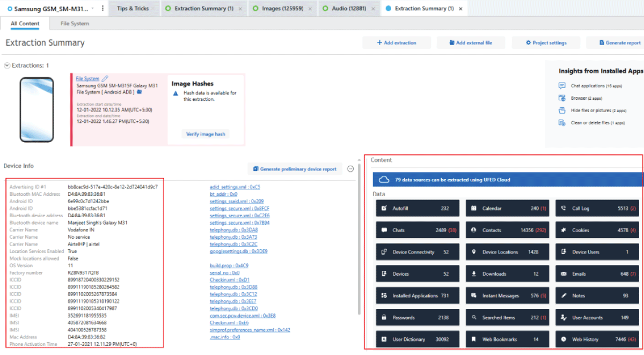This screenshot has height=355, width=644.
Task: Select the IMEI value 352691181955535
Action: click(87, 315)
